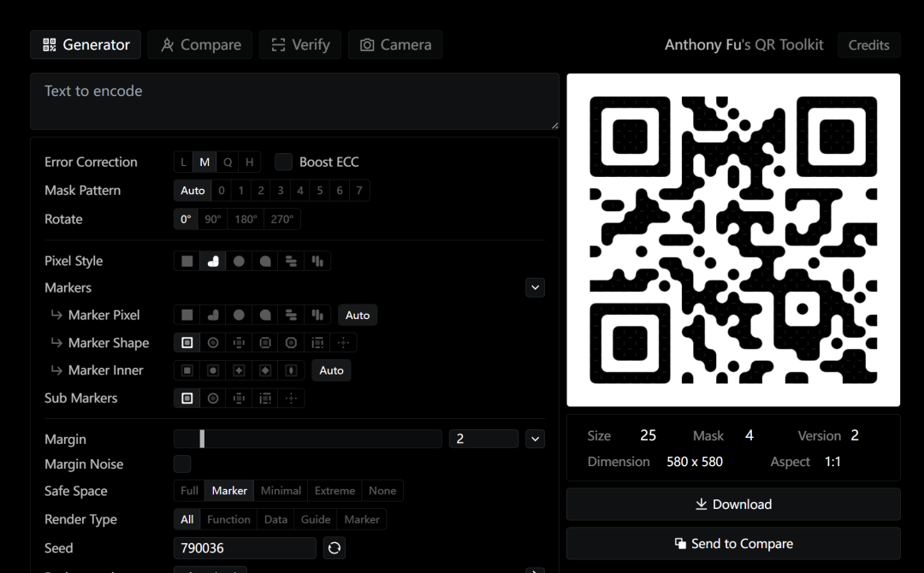
Task: Pick square Marker Inner style
Action: [187, 370]
